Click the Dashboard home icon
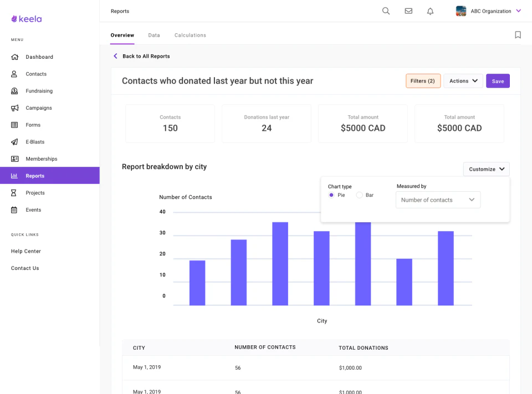 (14, 57)
